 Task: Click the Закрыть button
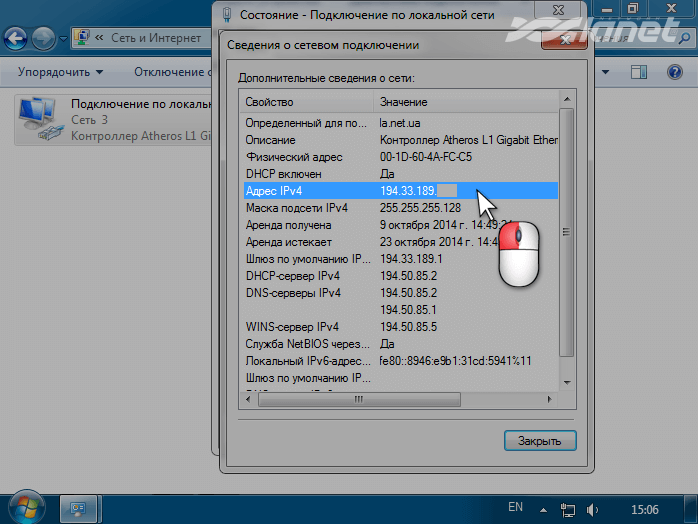coord(540,440)
